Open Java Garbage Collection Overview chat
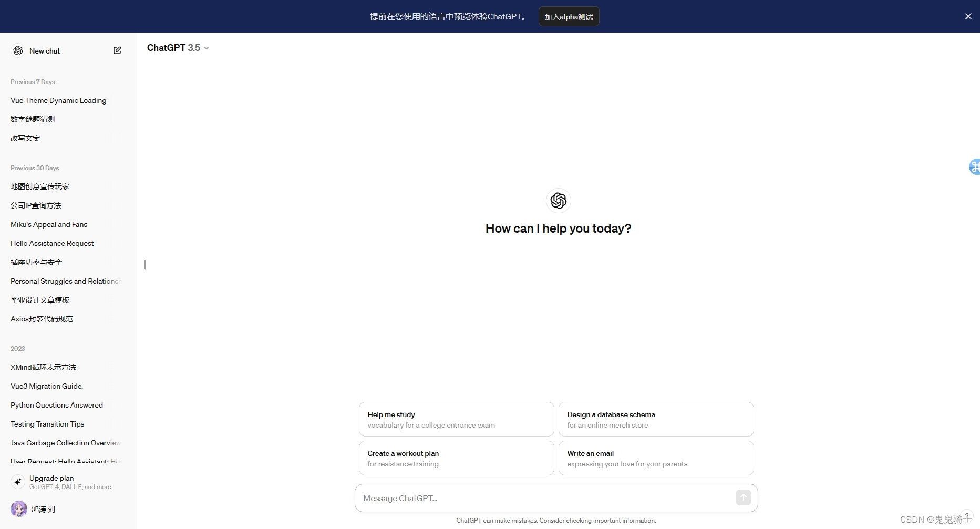Screen dimensions: 980x529 (66, 443)
